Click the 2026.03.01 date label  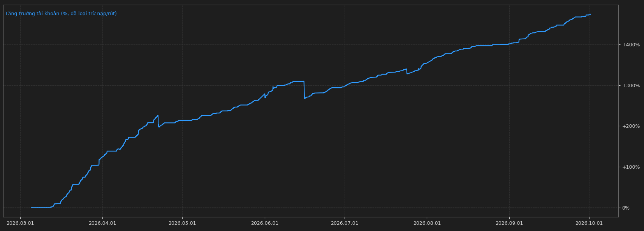point(20,223)
